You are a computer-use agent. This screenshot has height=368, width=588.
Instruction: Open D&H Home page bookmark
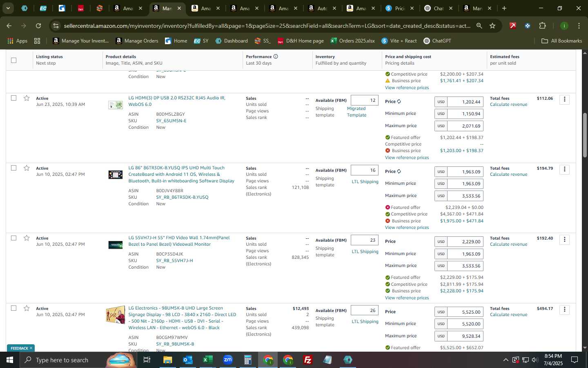click(301, 41)
